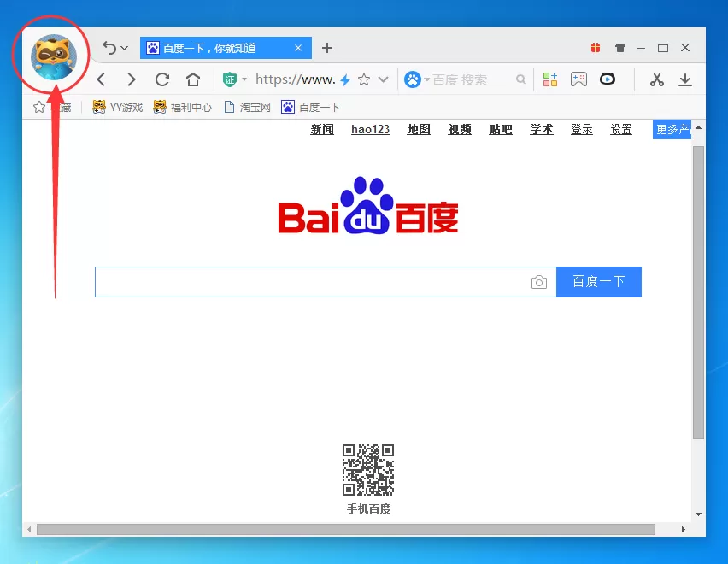Click the green certificate shield icon

pyautogui.click(x=230, y=79)
